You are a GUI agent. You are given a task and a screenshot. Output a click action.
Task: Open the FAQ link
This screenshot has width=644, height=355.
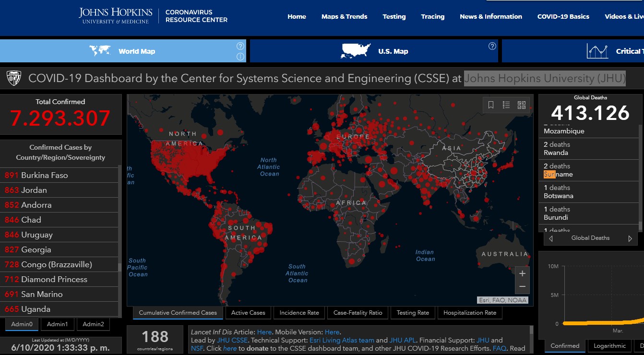(499, 348)
